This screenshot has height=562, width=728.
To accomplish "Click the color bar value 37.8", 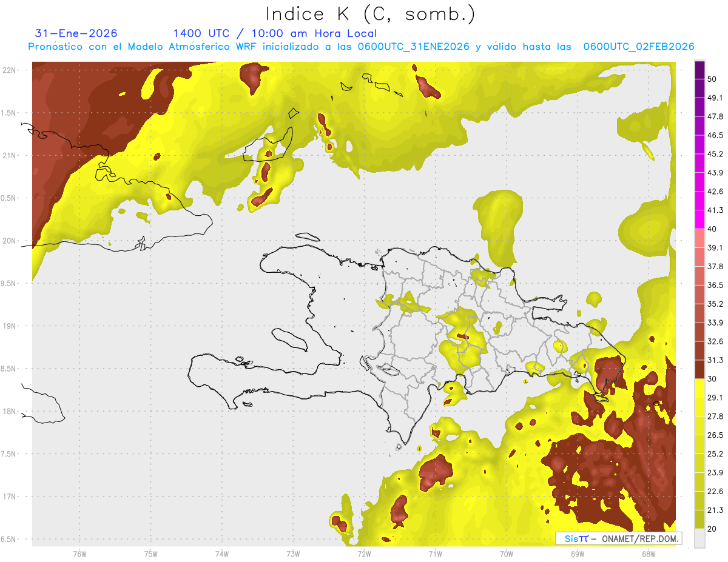I will click(715, 266).
